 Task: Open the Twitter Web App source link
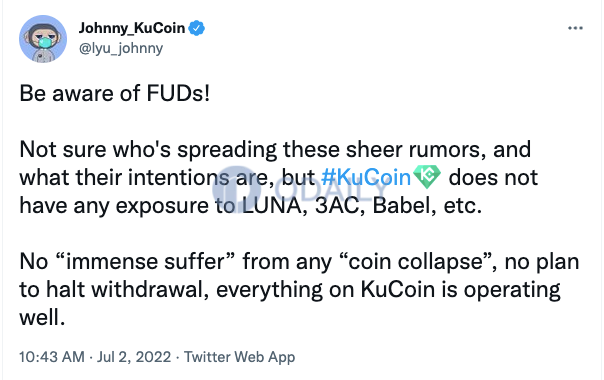(x=240, y=357)
